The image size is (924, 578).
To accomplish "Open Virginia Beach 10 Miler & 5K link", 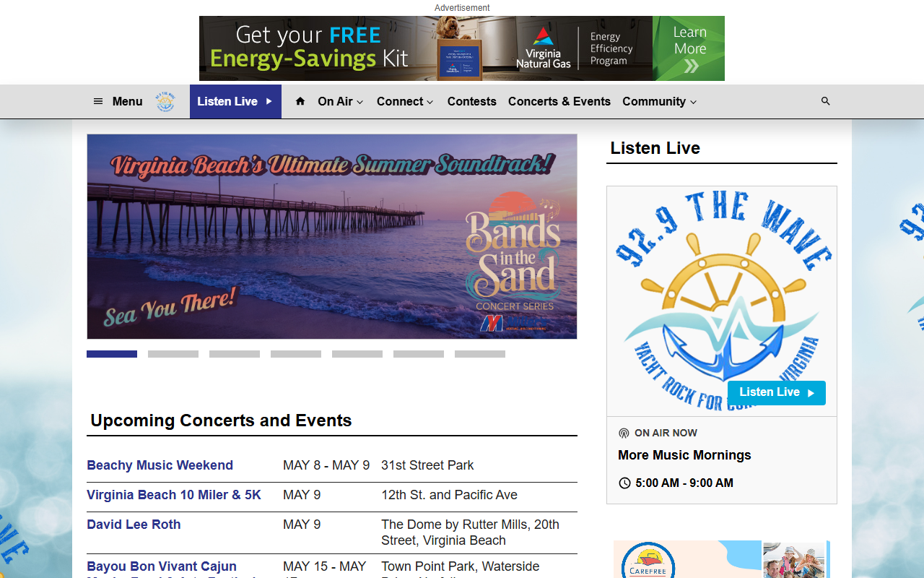I will point(174,495).
